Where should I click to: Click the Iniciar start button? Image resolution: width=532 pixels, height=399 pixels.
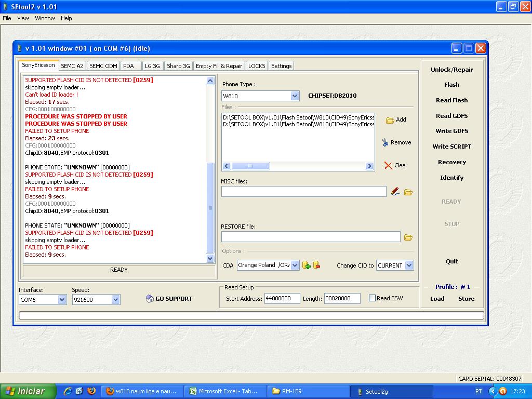(x=28, y=391)
